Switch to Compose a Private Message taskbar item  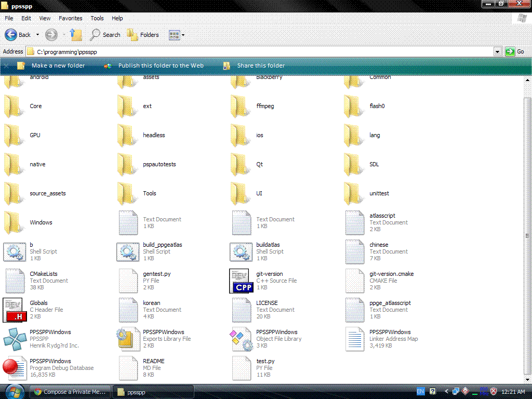coord(70,392)
